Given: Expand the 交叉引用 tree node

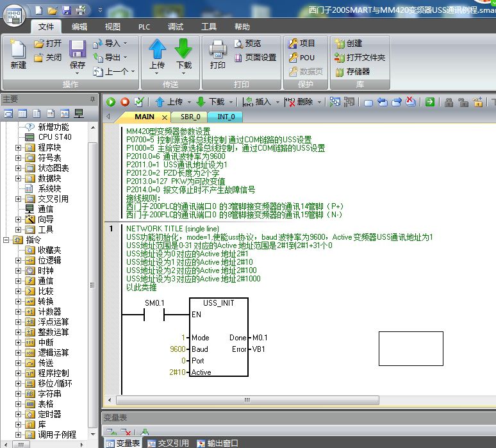Looking at the screenshot, I should coord(19,199).
